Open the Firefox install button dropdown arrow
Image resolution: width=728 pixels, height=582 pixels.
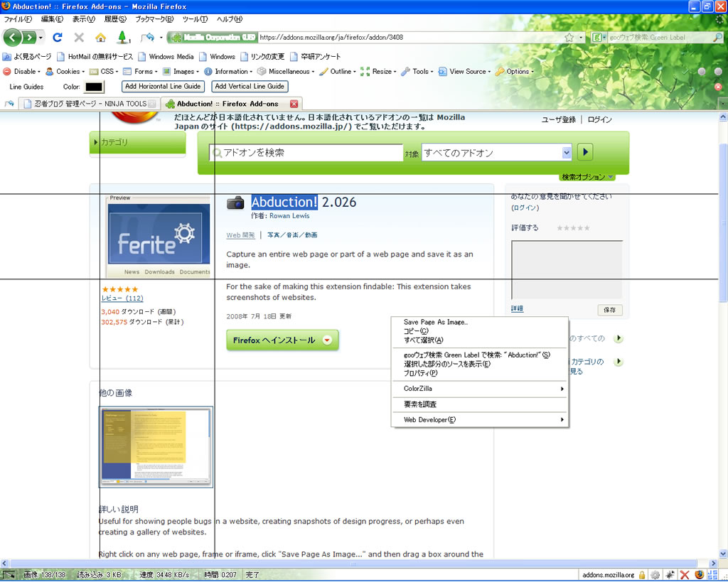(x=327, y=340)
